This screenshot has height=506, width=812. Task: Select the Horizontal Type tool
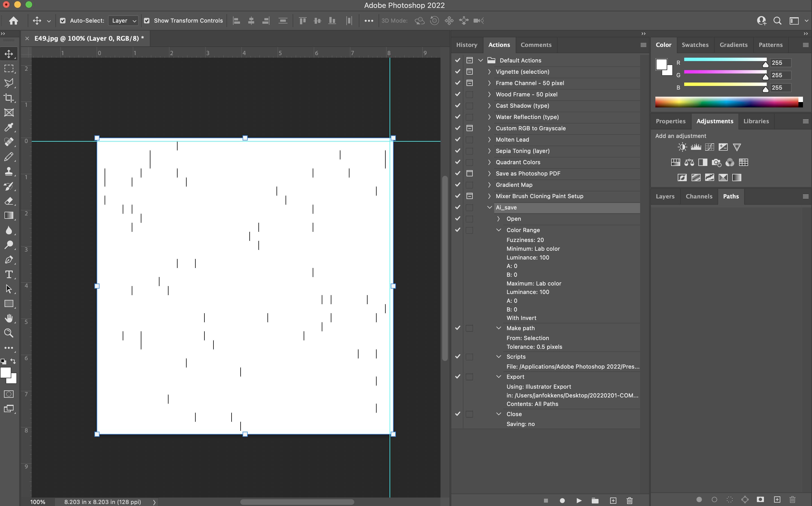click(x=9, y=274)
